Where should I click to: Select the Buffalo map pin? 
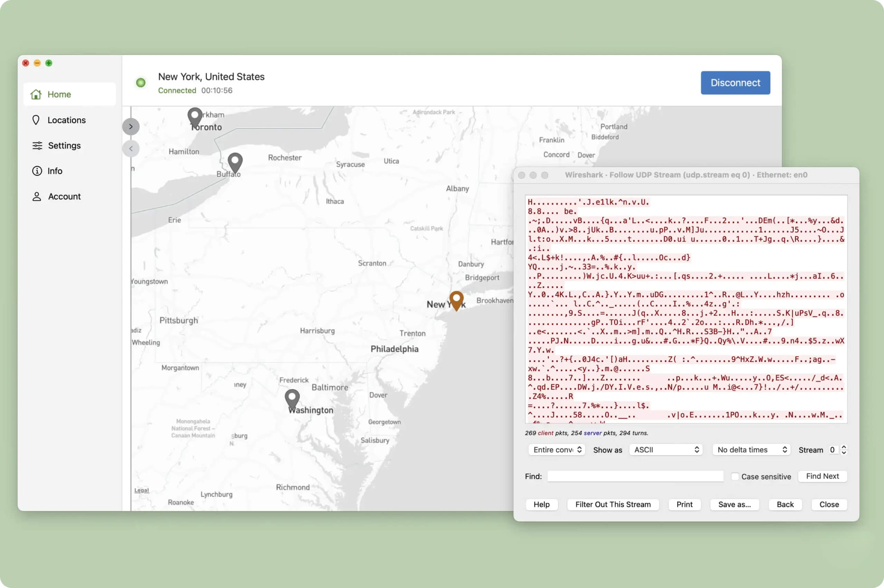(235, 161)
